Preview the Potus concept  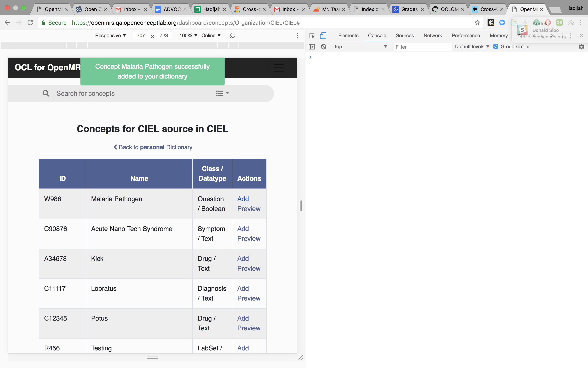(249, 328)
